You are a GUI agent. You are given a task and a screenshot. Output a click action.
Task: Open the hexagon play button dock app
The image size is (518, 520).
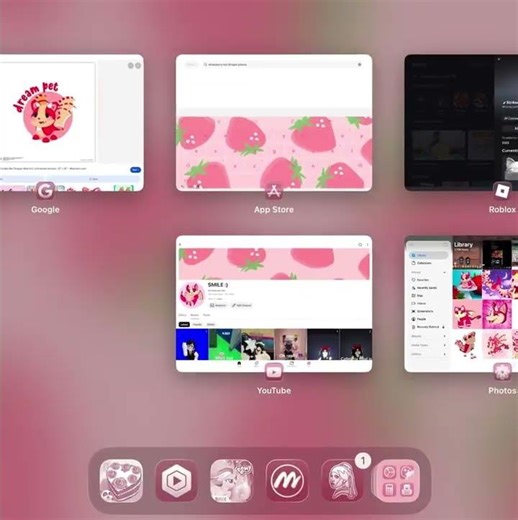(176, 480)
